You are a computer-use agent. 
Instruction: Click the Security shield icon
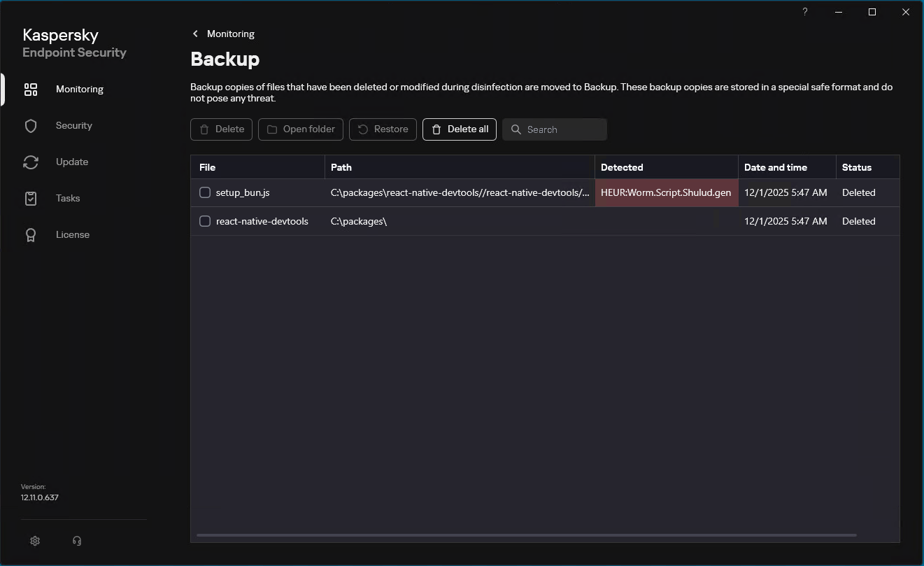[x=31, y=126]
